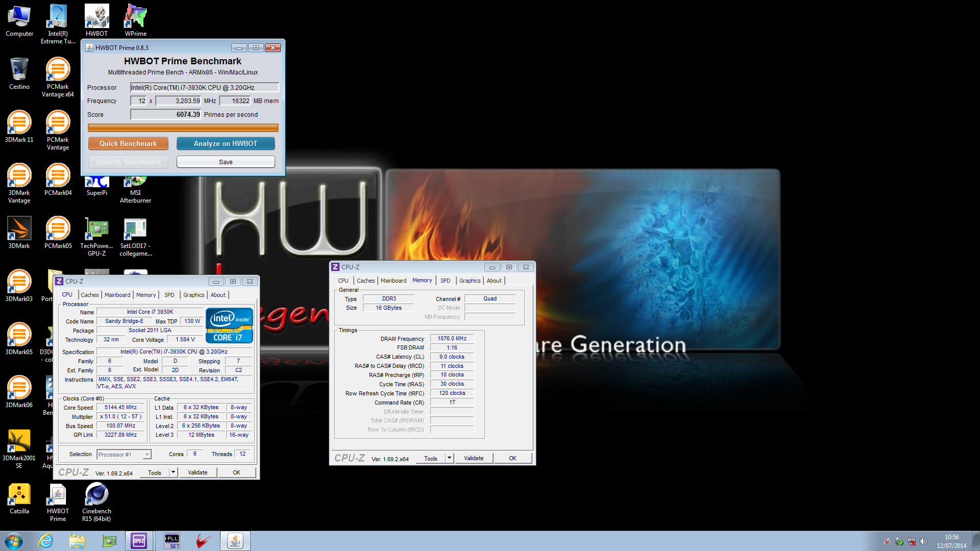Click DRAM Frequency value 1076.0 MHz
The width and height of the screenshot is (980, 551).
pyautogui.click(x=452, y=338)
